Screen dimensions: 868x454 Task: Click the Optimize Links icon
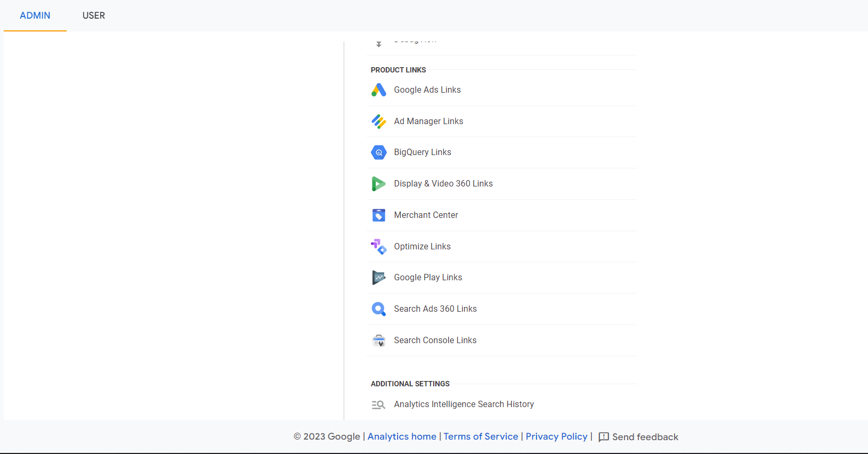click(379, 247)
